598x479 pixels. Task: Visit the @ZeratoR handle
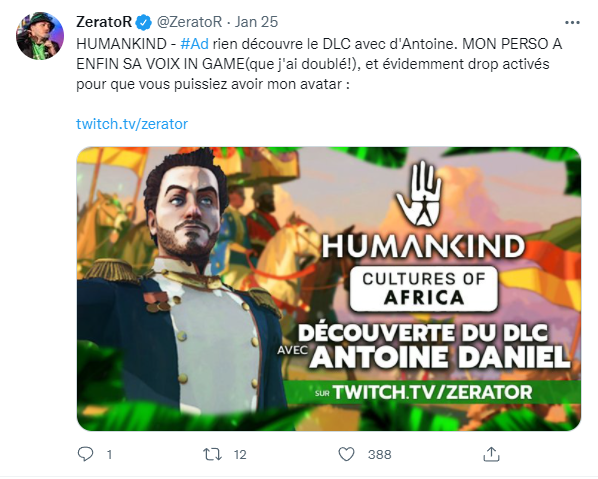189,22
